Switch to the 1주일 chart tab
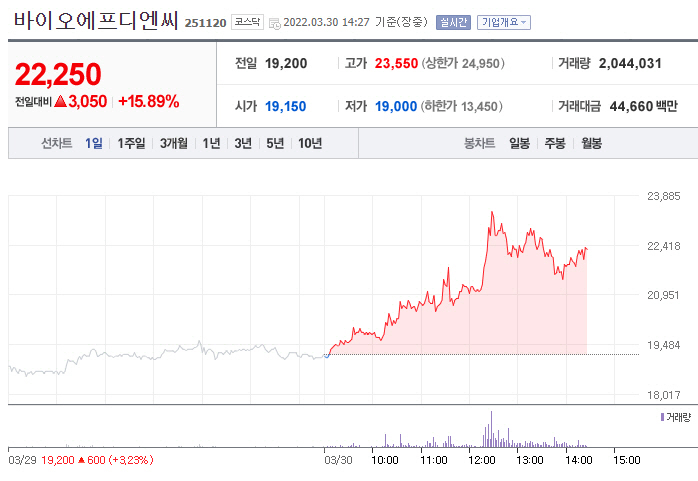The image size is (698, 481). pos(131,143)
